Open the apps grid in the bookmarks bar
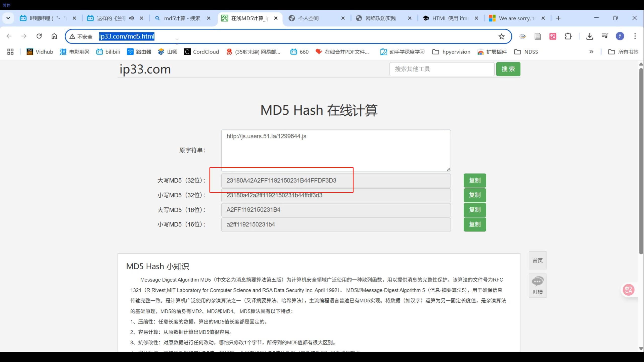The width and height of the screenshot is (644, 362). click(x=10, y=52)
